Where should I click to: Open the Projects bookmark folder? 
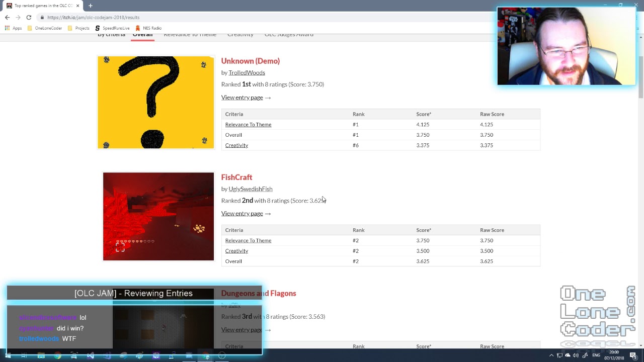point(78,28)
